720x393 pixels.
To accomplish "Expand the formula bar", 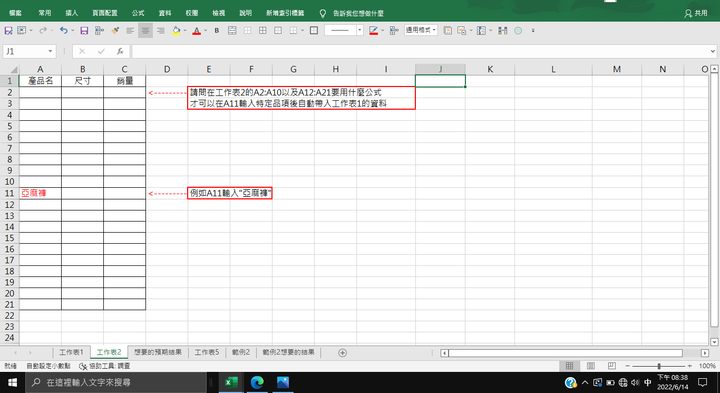I will pyautogui.click(x=712, y=51).
